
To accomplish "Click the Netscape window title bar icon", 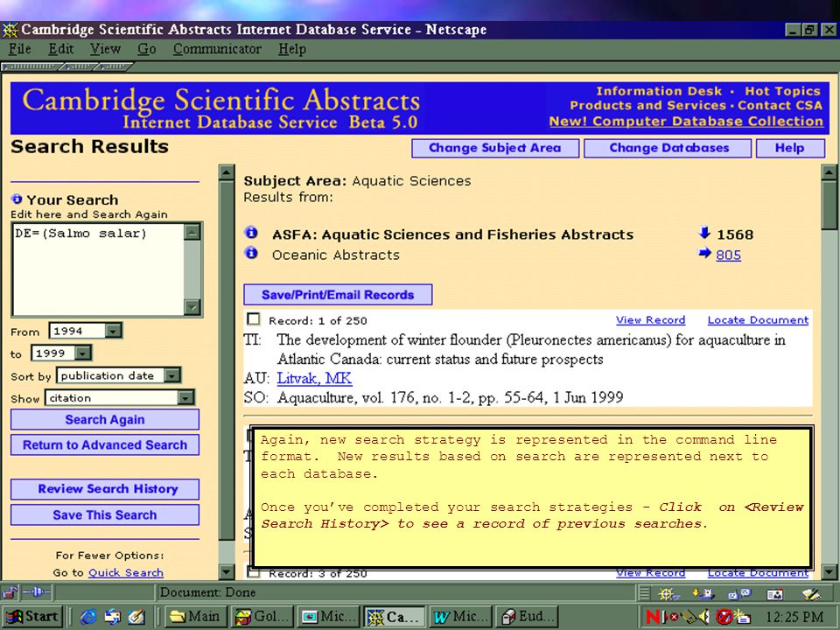I will 10,30.
